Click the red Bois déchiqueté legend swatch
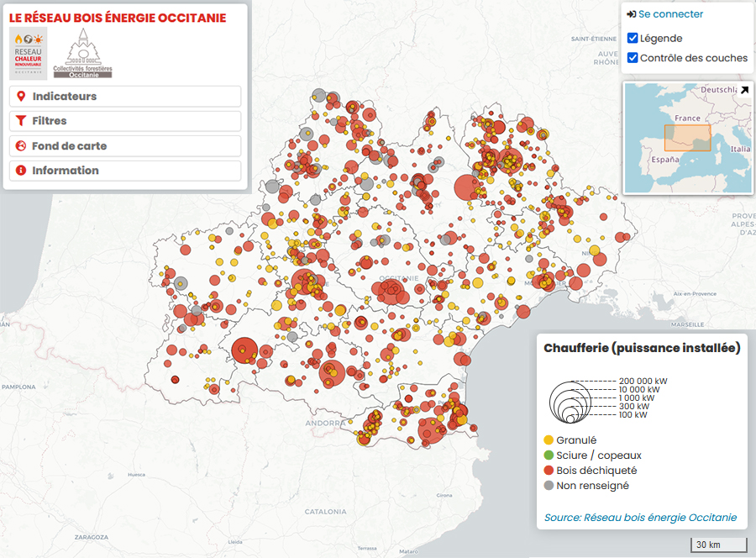The width and height of the screenshot is (756, 558). (549, 471)
